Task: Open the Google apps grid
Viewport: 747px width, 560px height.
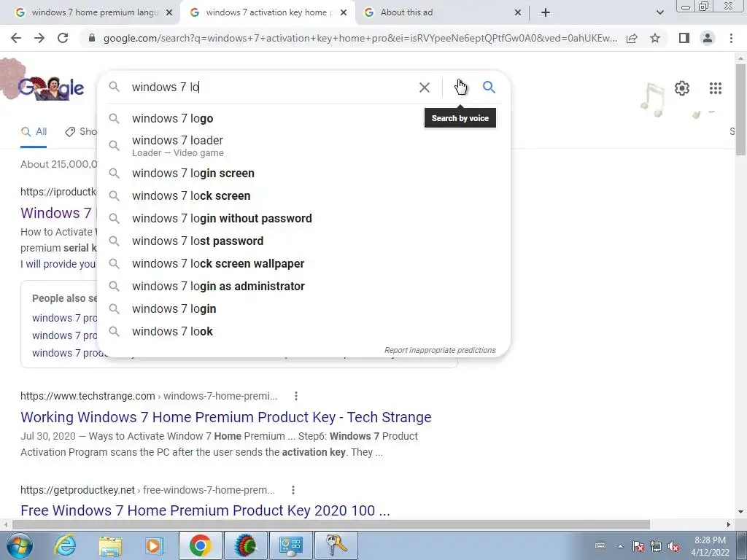Action: click(x=715, y=88)
